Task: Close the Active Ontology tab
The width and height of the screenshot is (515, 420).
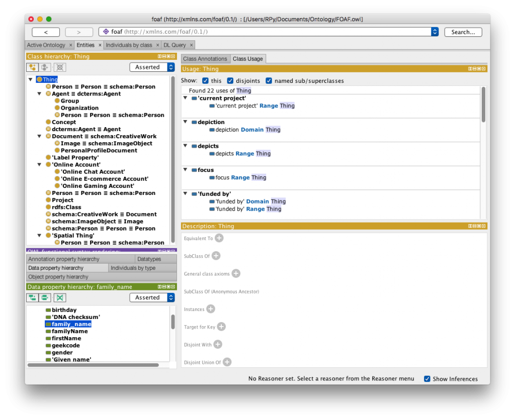Action: 70,45
